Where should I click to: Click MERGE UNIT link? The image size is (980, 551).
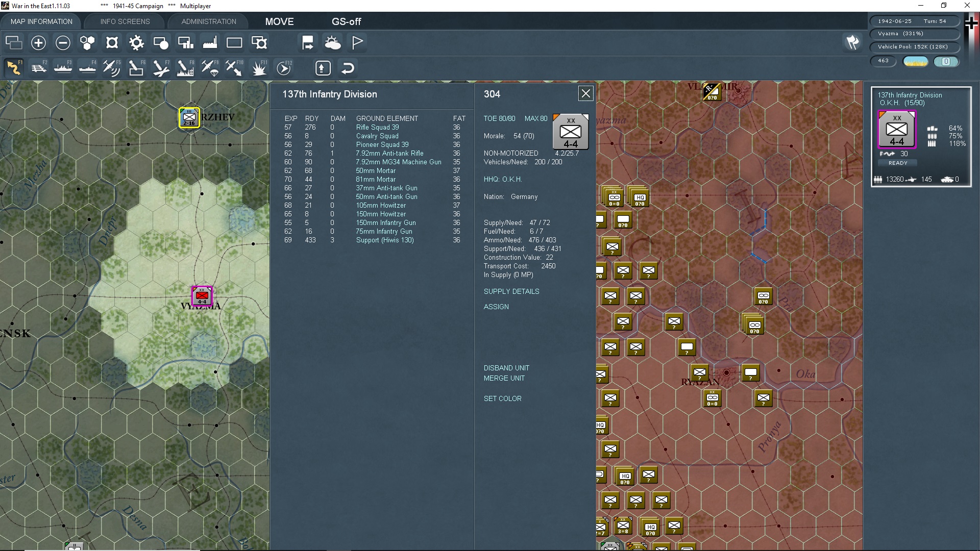pyautogui.click(x=504, y=378)
